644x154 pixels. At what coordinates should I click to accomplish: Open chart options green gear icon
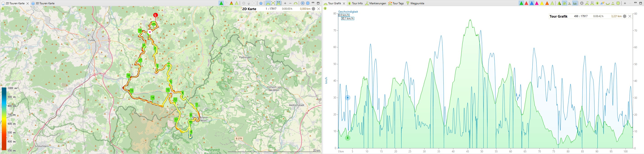pos(618,3)
